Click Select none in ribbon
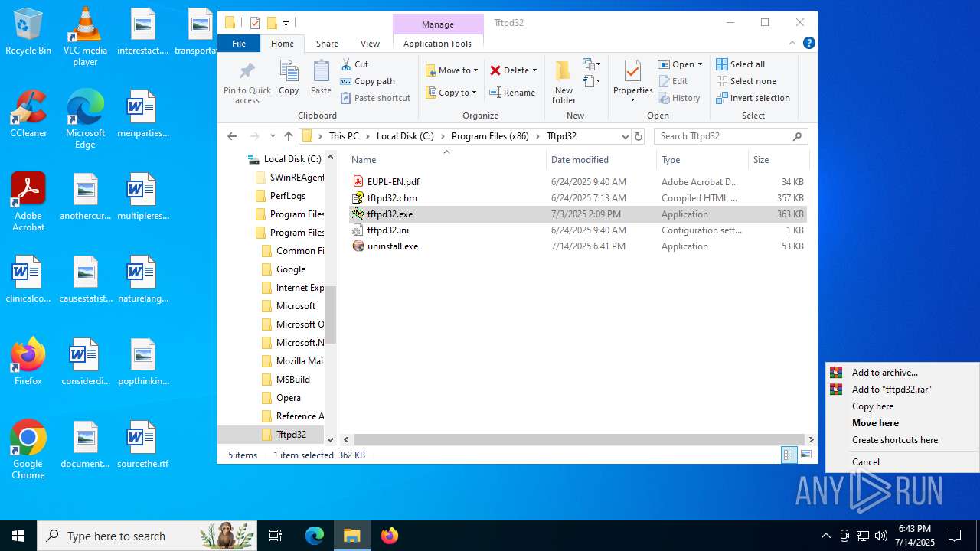 pyautogui.click(x=746, y=81)
